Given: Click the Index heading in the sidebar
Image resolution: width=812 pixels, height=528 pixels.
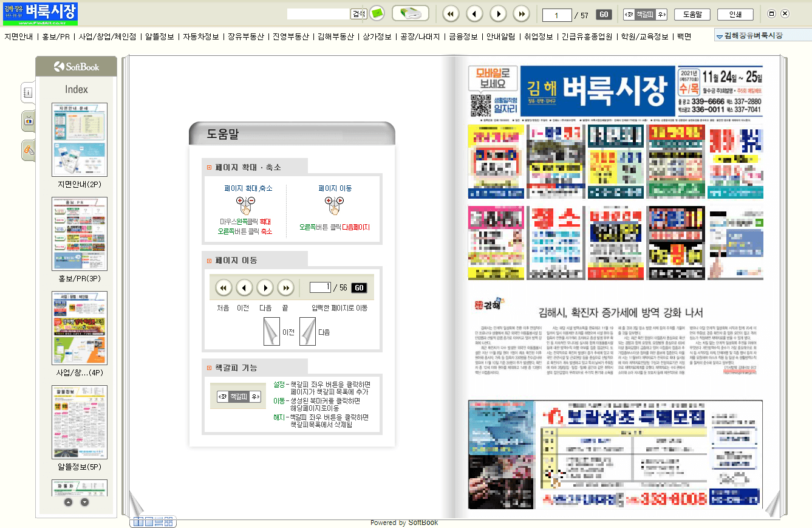Looking at the screenshot, I should (77, 89).
